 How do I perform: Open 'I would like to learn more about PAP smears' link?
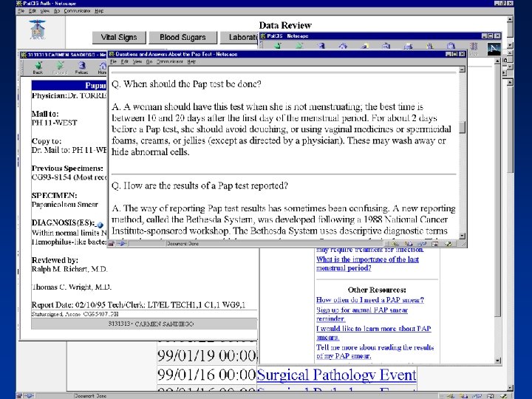[374, 332]
